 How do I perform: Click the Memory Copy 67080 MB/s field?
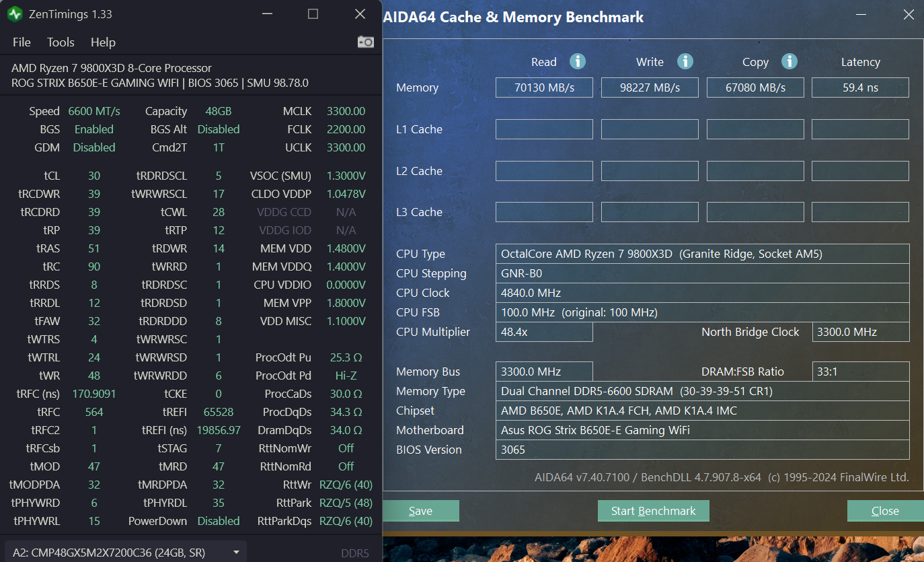click(x=755, y=87)
